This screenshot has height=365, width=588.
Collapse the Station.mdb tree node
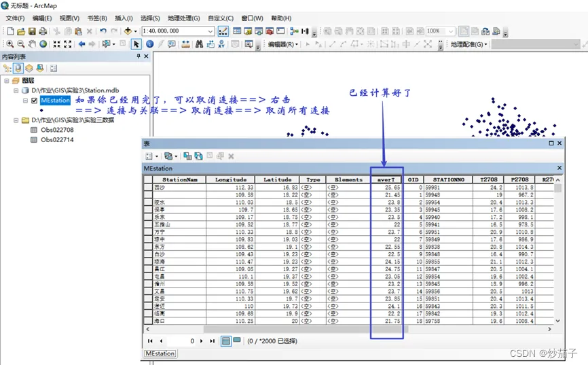pos(16,90)
